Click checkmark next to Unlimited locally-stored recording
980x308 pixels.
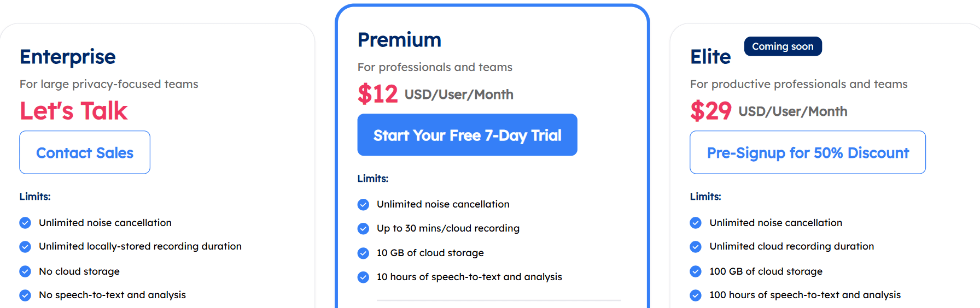(25, 247)
